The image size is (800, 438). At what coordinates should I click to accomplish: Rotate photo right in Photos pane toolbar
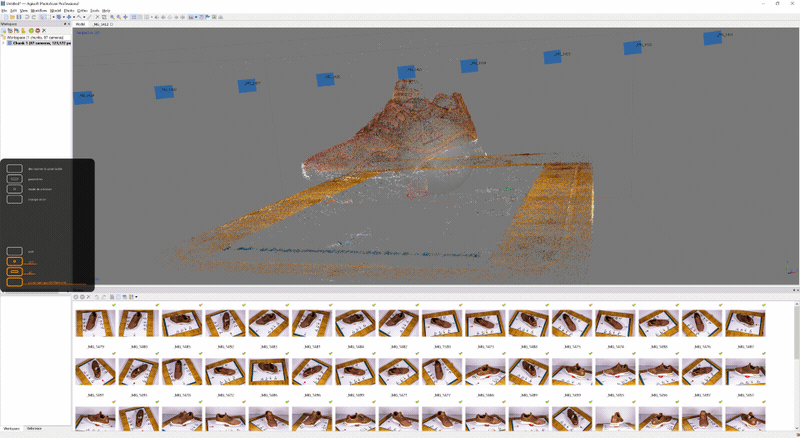click(104, 297)
